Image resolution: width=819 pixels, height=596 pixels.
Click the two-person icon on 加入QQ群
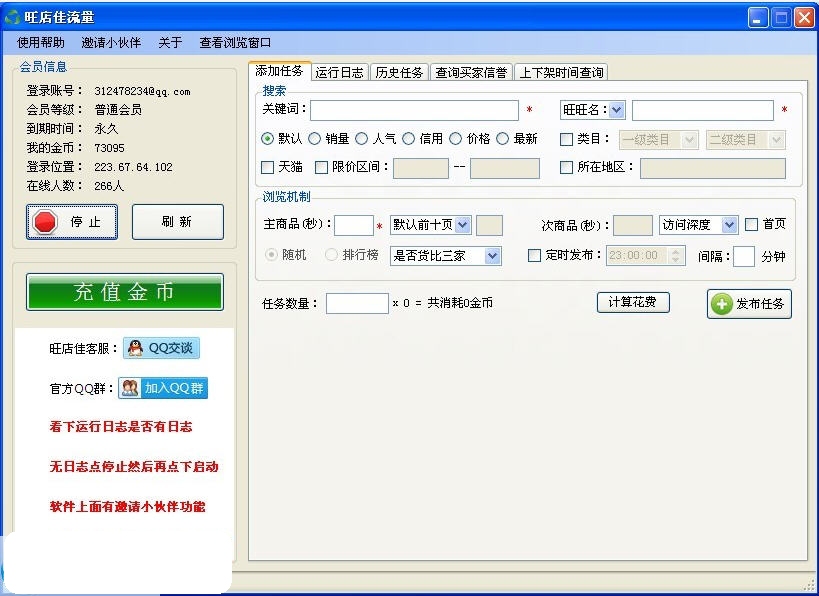click(x=130, y=388)
